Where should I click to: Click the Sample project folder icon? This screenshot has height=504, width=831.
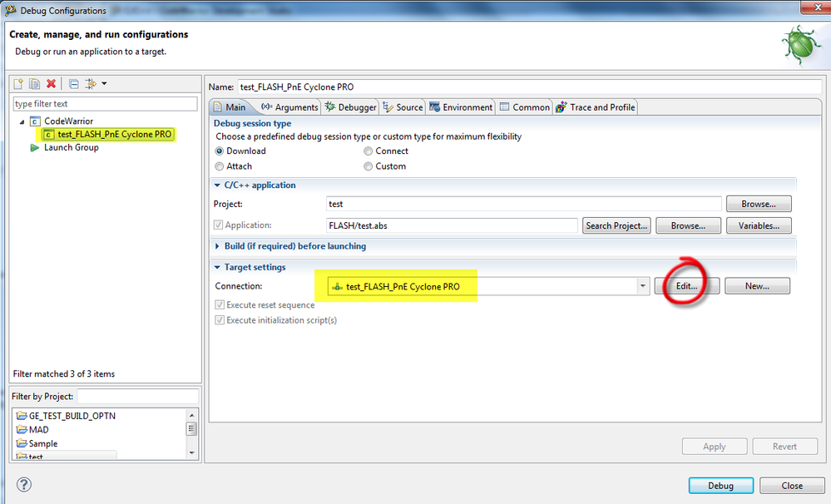21,443
